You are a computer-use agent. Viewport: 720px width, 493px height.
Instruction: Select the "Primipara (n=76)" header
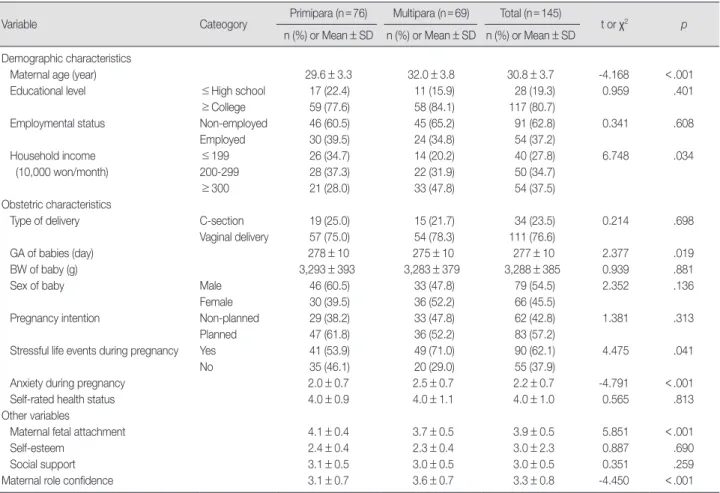click(328, 13)
